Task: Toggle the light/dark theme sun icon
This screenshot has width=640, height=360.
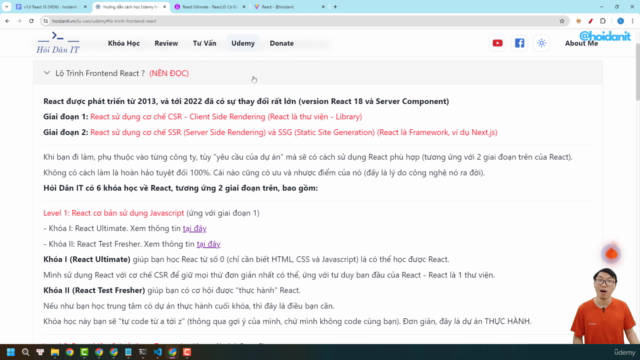Action: point(541,43)
